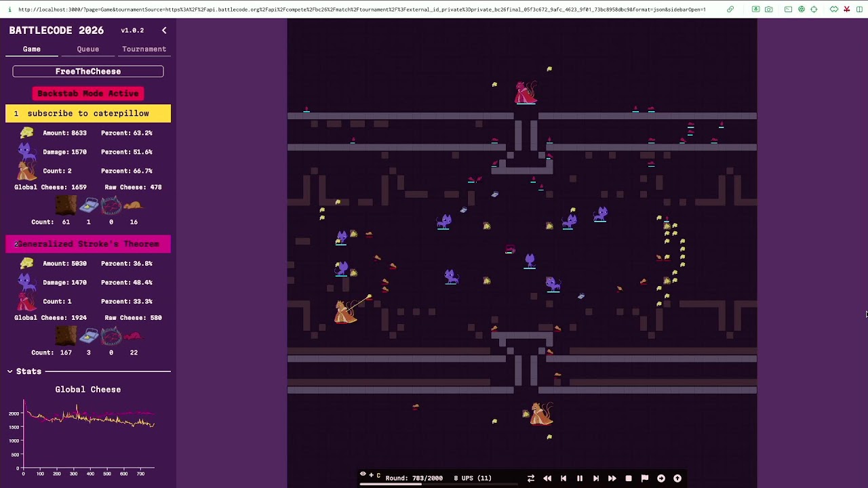Click 'Damage: 1470' stat

64,282
